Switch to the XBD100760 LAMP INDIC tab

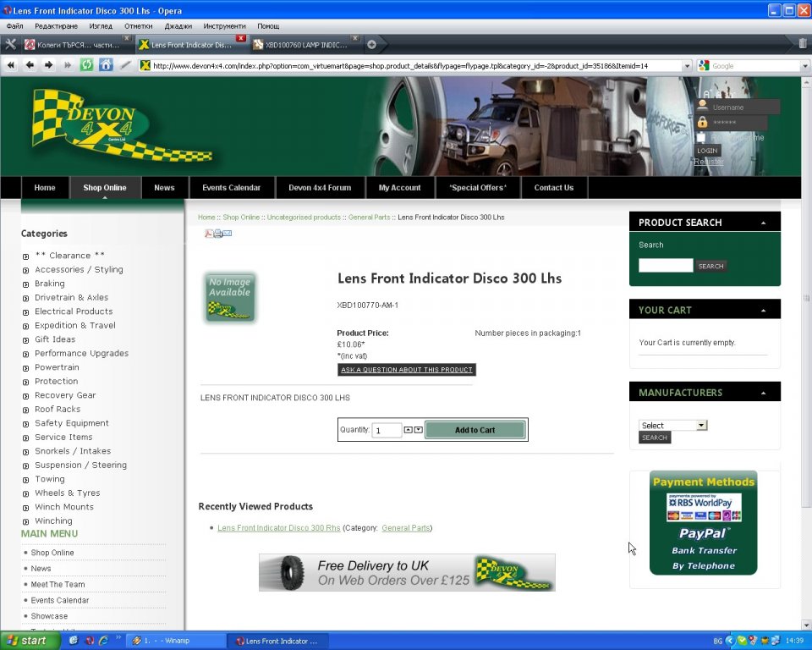[305, 45]
